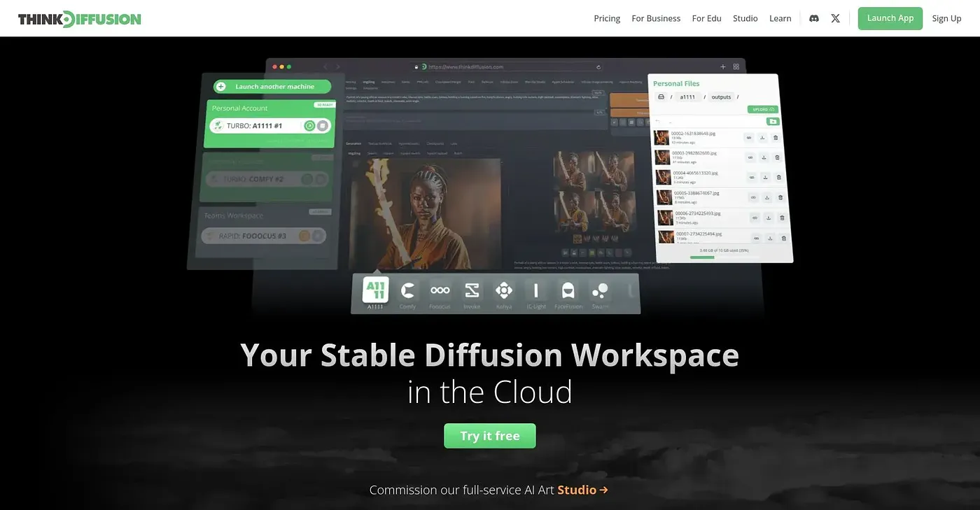The width and height of the screenshot is (980, 510).
Task: Click the ThinkDiffusion logo
Action: (79, 19)
